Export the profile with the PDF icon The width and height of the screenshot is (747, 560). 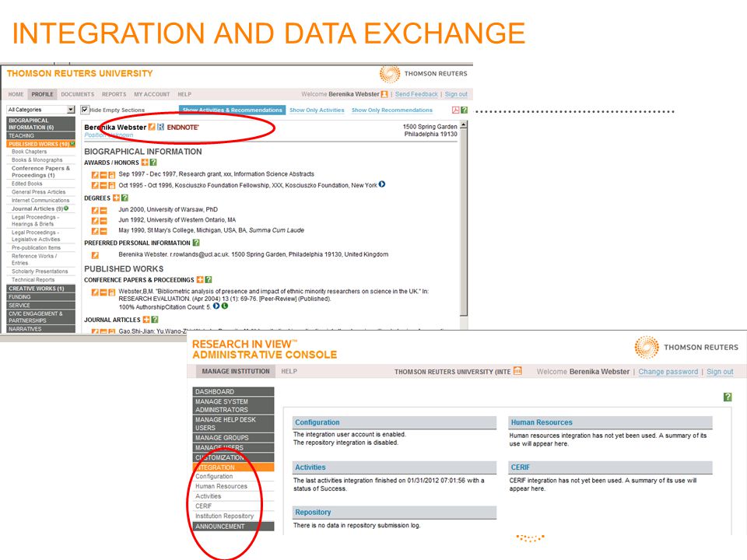pos(455,110)
